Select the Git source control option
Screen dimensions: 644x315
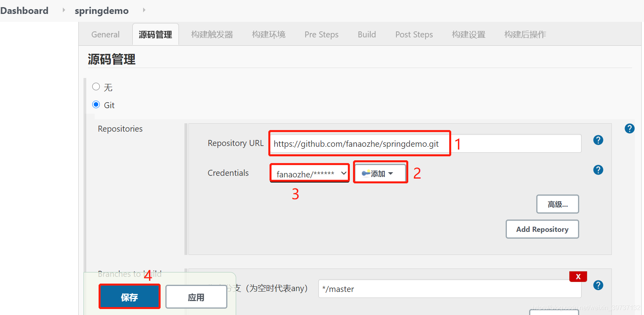tap(96, 105)
